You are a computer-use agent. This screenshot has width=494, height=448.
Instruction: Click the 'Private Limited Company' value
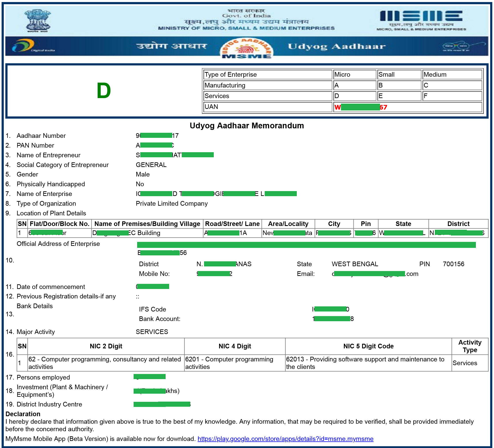[172, 203]
